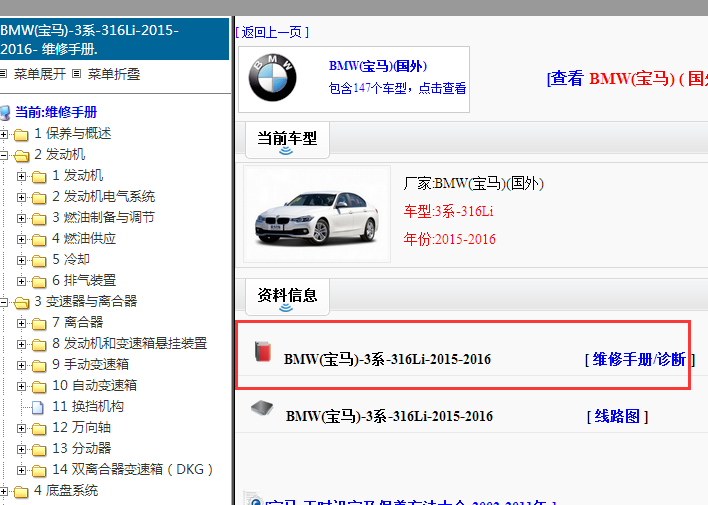Click the 查看 BMW(宝马) link at right
This screenshot has height=505, width=708.
(x=627, y=79)
